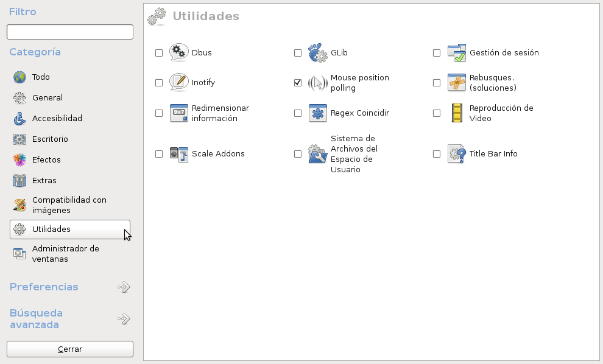
Task: Select the Regex Coincidir plugin icon
Action: coord(317,113)
